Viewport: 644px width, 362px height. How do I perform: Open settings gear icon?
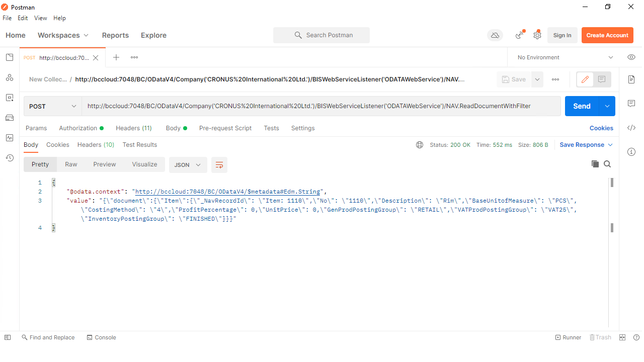point(537,35)
